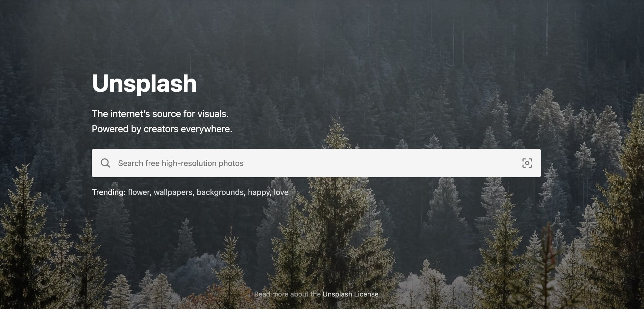Browse the trending 'backgrounds' topic

[220, 192]
